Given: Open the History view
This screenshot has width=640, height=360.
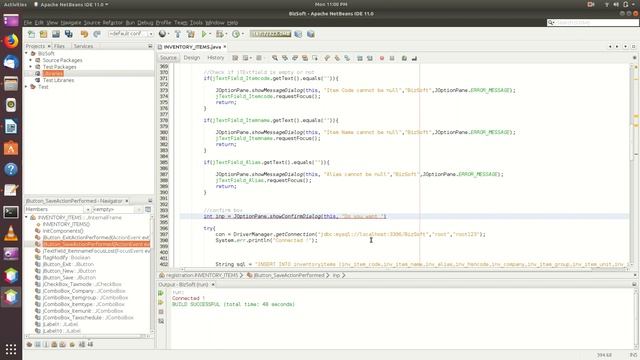Looking at the screenshot, I should coord(216,58).
